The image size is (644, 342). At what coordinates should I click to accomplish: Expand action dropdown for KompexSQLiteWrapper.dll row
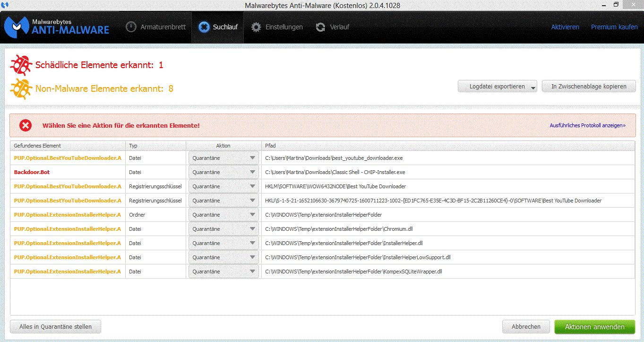click(252, 272)
